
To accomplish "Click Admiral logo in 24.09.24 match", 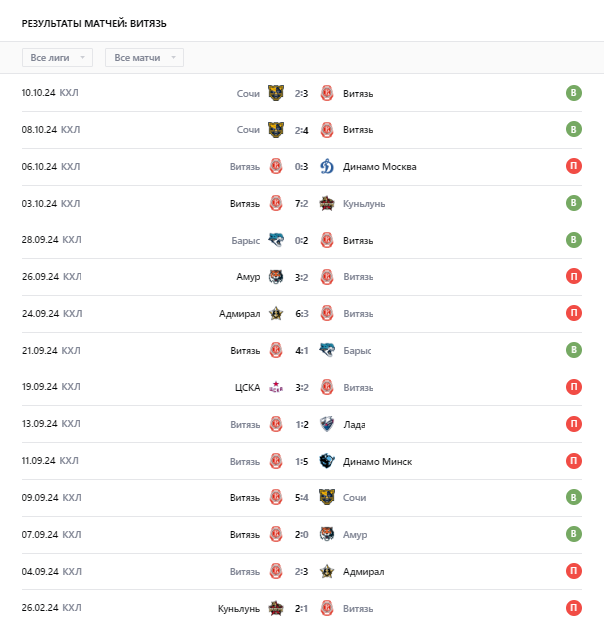I will [x=276, y=314].
